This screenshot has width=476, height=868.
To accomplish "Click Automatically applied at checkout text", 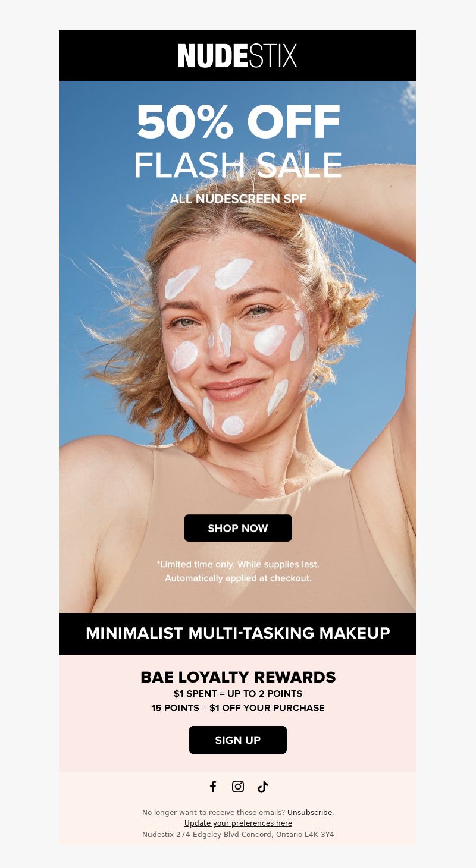I will (238, 578).
